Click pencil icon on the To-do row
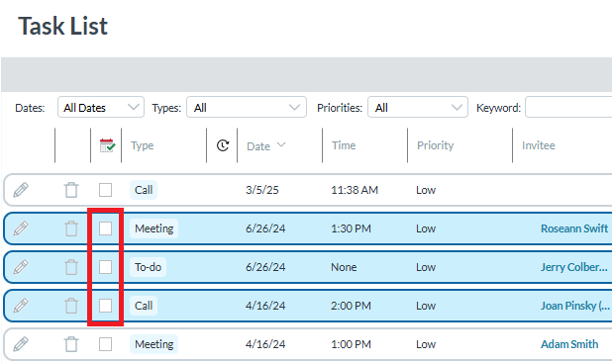The image size is (612, 364). (x=21, y=267)
